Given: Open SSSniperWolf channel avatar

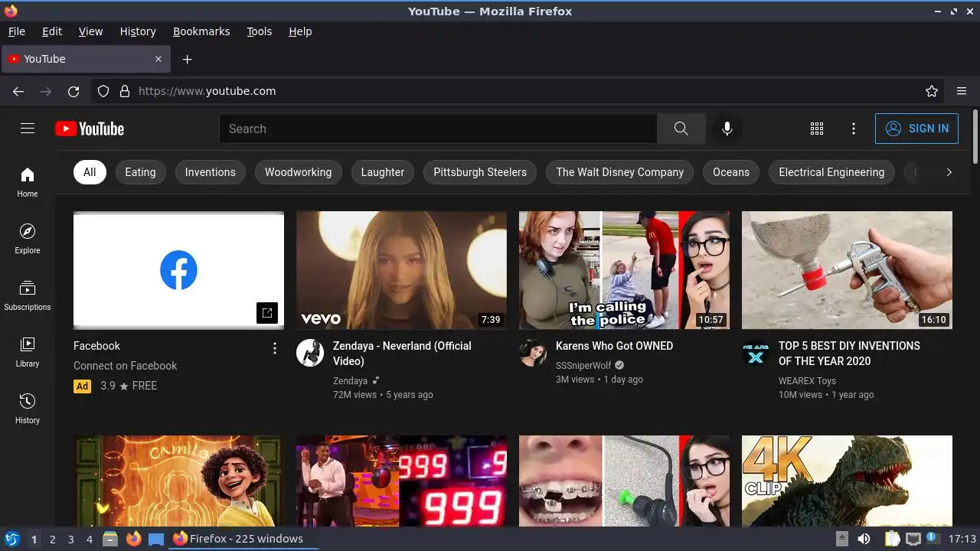Looking at the screenshot, I should click(533, 353).
